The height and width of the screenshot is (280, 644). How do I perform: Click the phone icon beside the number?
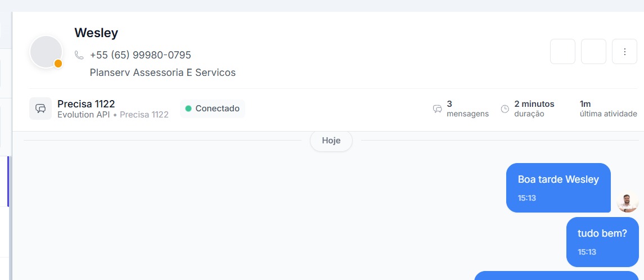coord(79,55)
